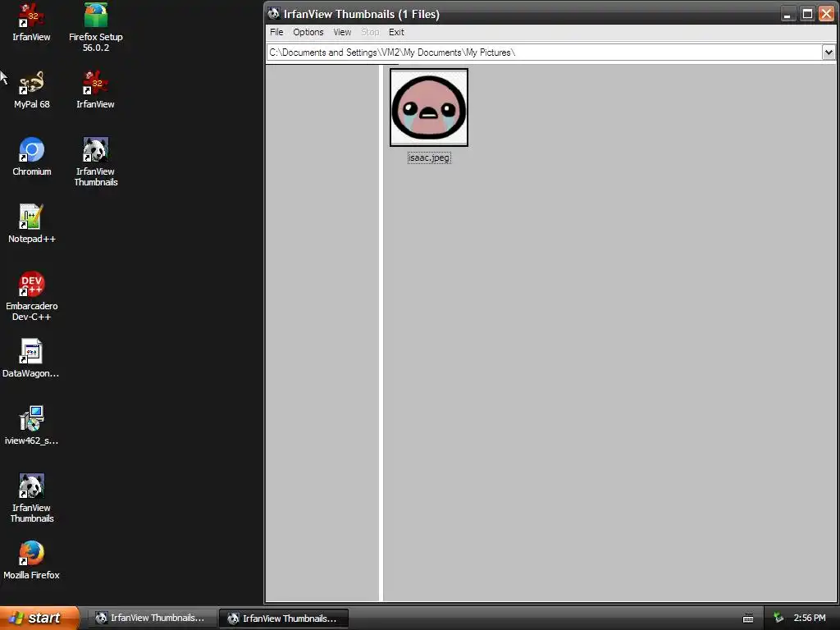The height and width of the screenshot is (630, 840).
Task: Click the My Pictures path field
Action: [545, 52]
